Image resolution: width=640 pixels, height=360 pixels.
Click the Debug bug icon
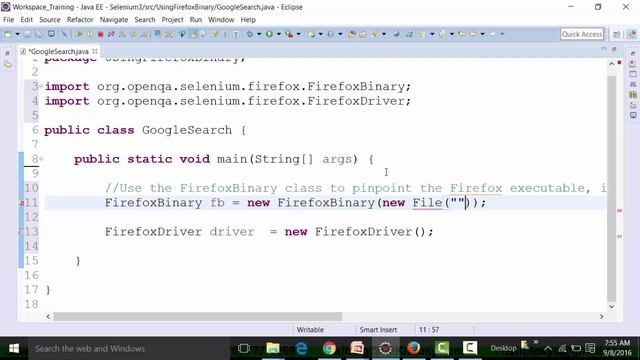coord(249,34)
